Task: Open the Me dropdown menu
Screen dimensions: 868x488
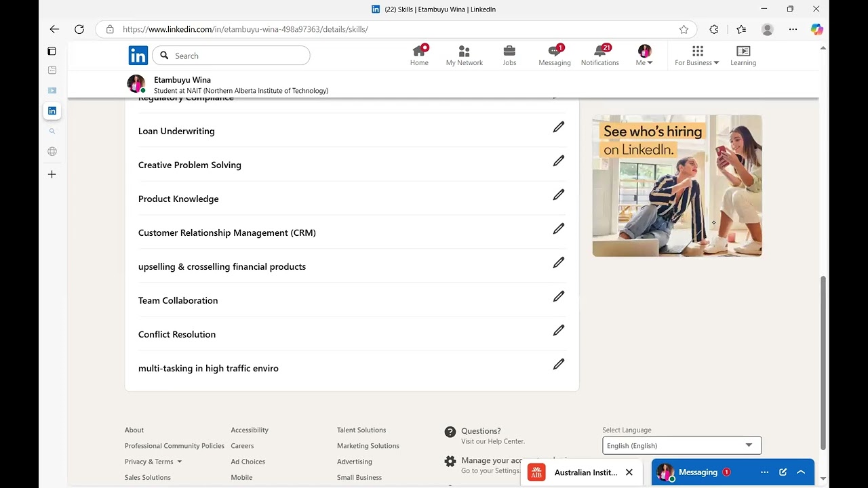Action: click(x=644, y=56)
